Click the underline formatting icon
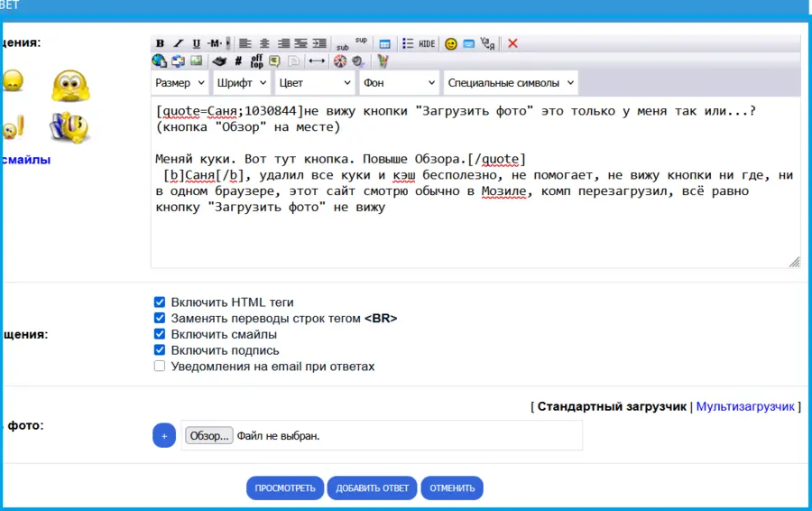This screenshot has width=812, height=511. (196, 43)
